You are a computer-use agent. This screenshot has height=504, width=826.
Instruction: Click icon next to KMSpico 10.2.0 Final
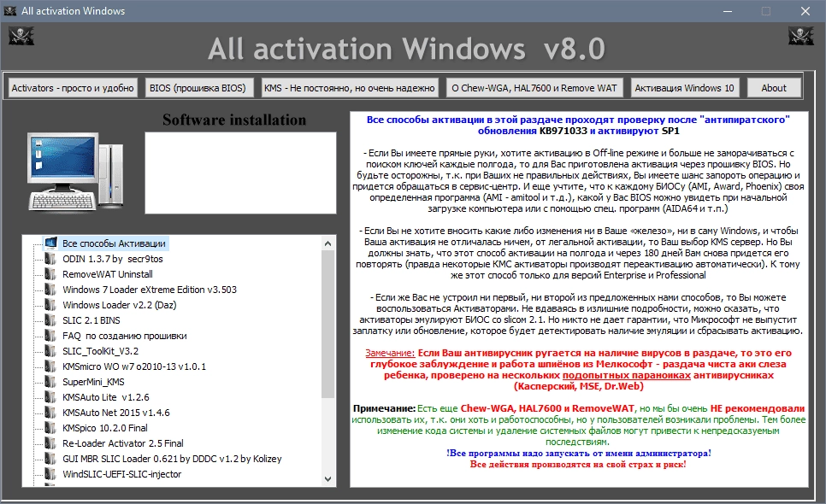(x=50, y=428)
